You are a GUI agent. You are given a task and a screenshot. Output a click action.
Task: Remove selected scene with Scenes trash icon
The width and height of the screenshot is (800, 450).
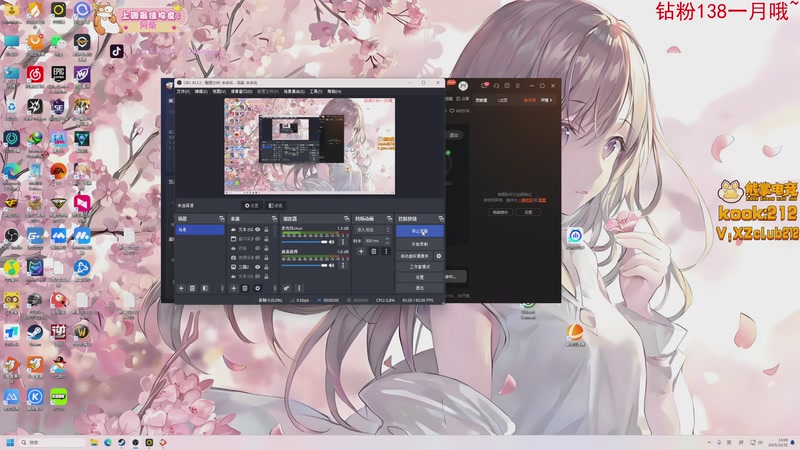[x=192, y=288]
